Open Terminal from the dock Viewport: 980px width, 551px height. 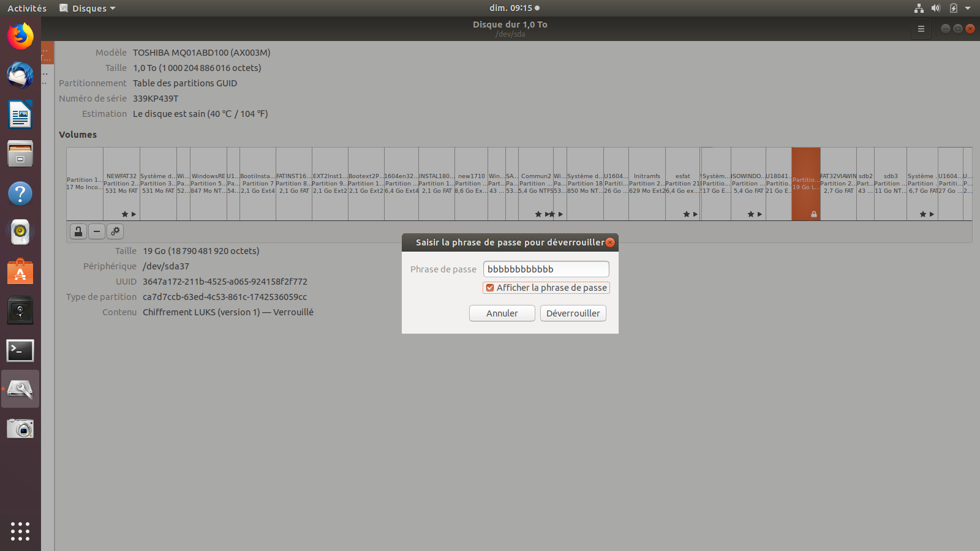click(20, 351)
